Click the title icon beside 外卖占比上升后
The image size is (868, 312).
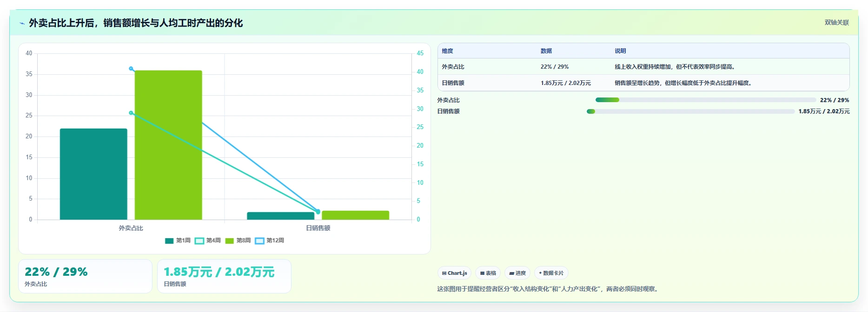(x=22, y=23)
